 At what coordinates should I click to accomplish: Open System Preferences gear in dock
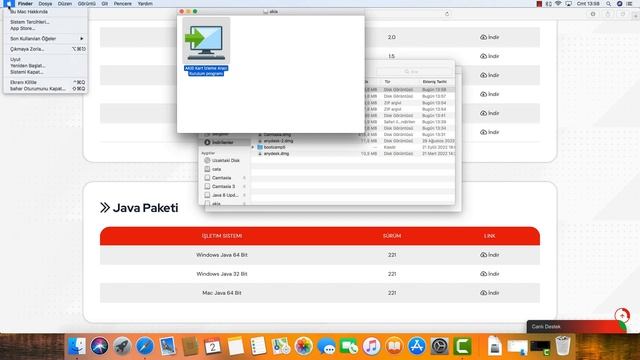pos(440,347)
